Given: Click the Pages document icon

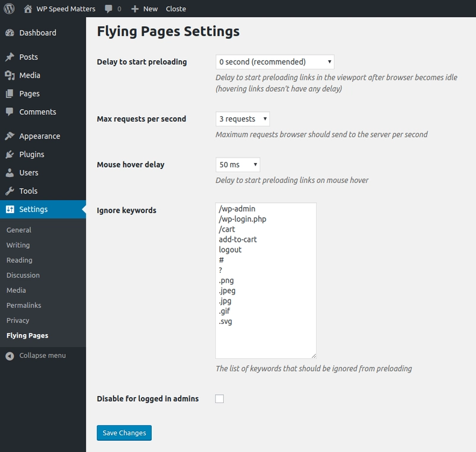Looking at the screenshot, I should coord(10,93).
